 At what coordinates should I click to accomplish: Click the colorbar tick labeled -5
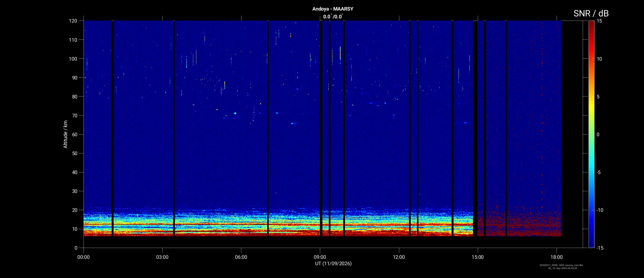(598, 172)
